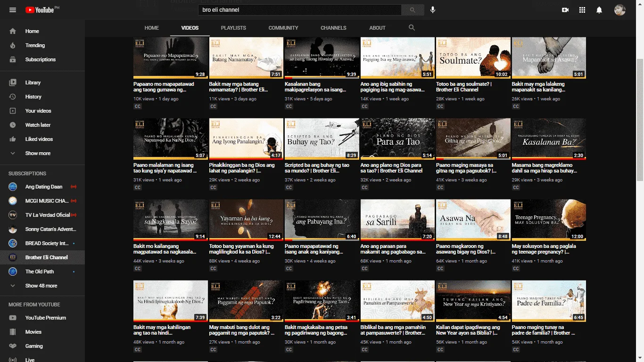Viewport: 644px width, 362px height.
Task: Open title 'Paano maging masaya sa gitna'
Action: (x=467, y=168)
